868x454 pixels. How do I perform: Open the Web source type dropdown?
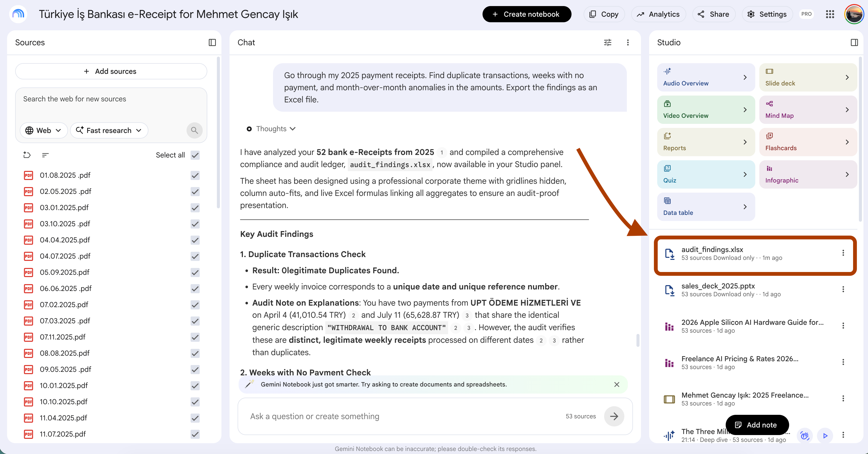[x=44, y=130]
